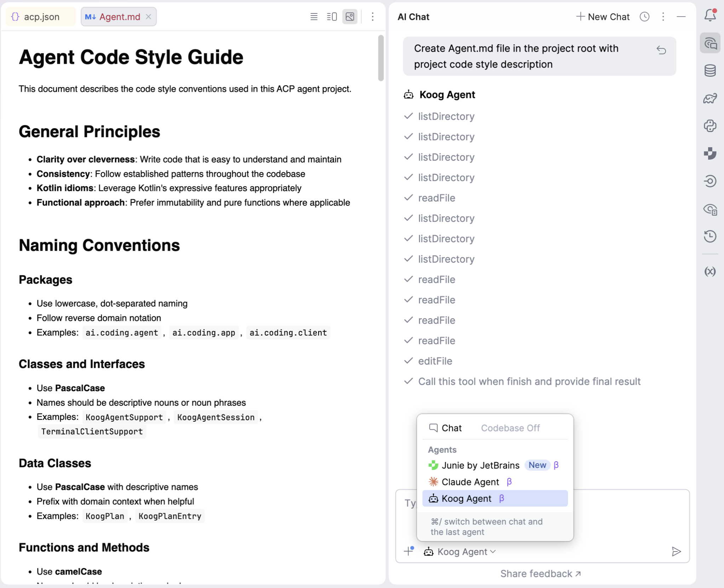Open the Database tool window icon
Image resolution: width=724 pixels, height=588 pixels.
(x=710, y=70)
